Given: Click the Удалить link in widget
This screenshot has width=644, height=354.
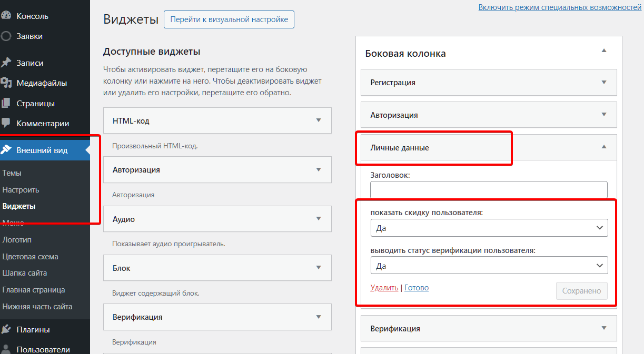Looking at the screenshot, I should click(x=384, y=288).
